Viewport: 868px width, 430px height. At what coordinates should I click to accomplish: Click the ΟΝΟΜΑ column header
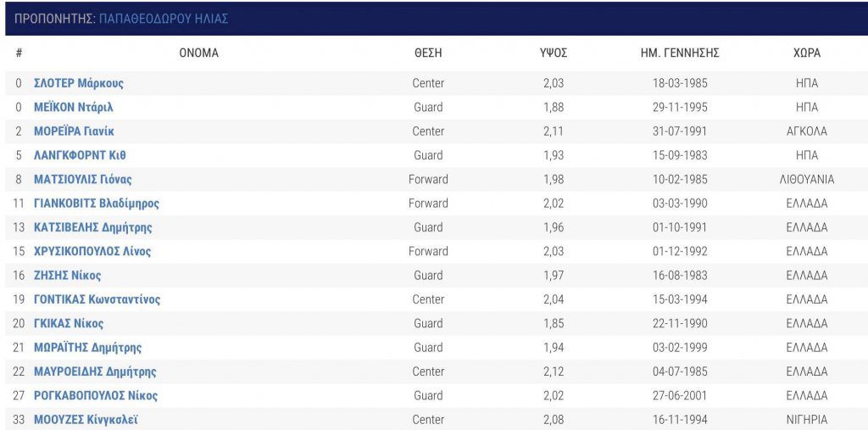click(x=198, y=53)
